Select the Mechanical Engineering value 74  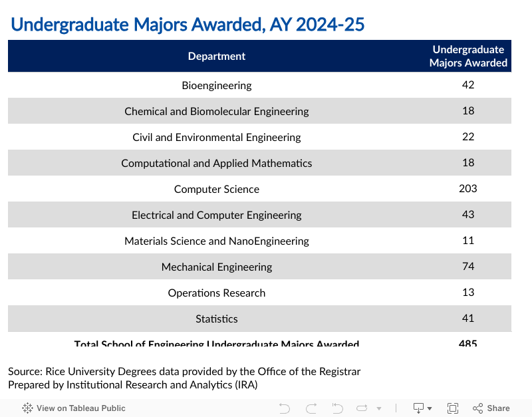468,267
